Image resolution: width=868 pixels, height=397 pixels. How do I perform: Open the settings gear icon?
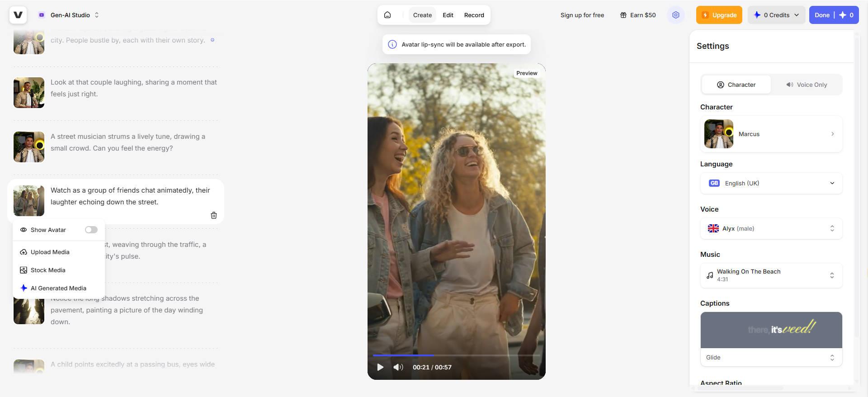(x=675, y=15)
